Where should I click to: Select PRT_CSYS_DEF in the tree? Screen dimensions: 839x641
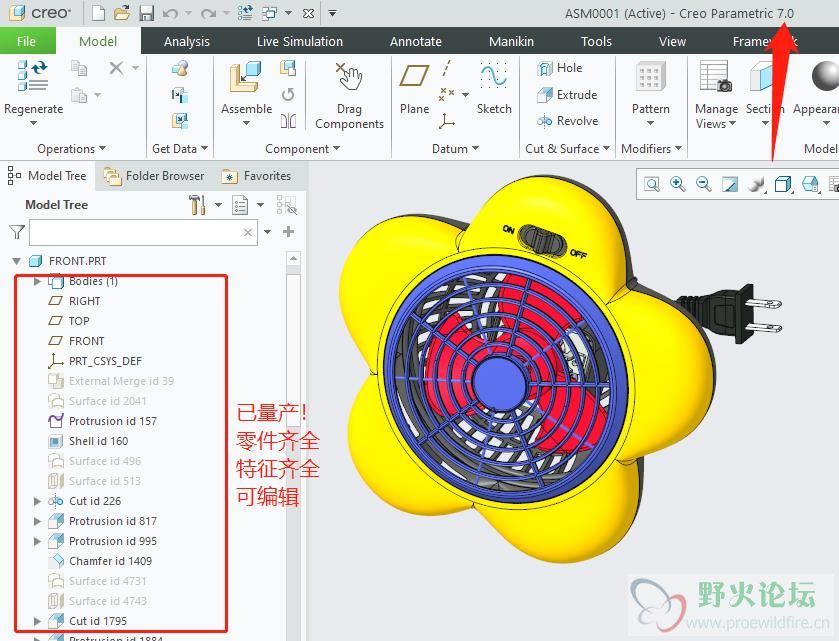(x=95, y=361)
